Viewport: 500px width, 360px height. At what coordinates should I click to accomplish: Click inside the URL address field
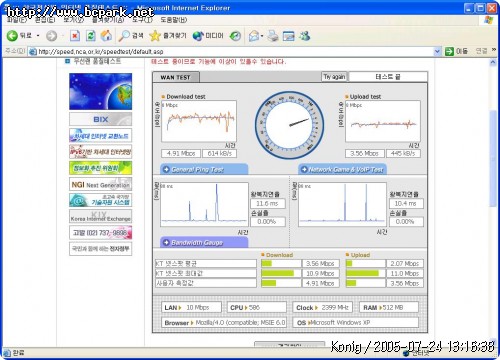click(x=231, y=51)
